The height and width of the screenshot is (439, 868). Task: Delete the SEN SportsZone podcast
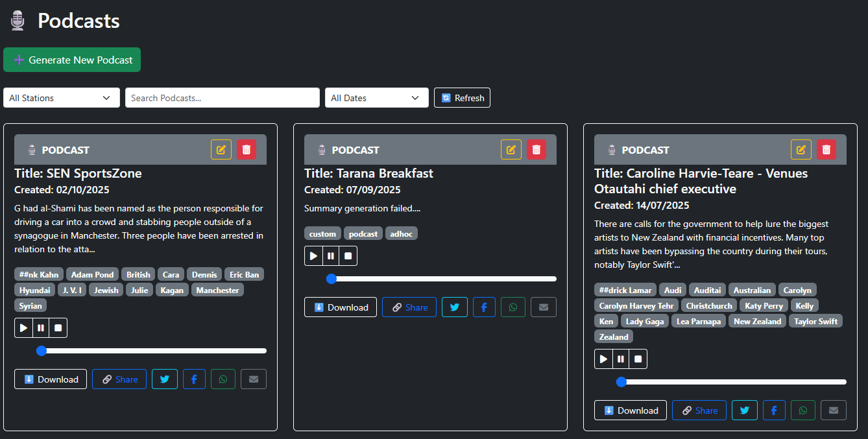pyautogui.click(x=247, y=150)
